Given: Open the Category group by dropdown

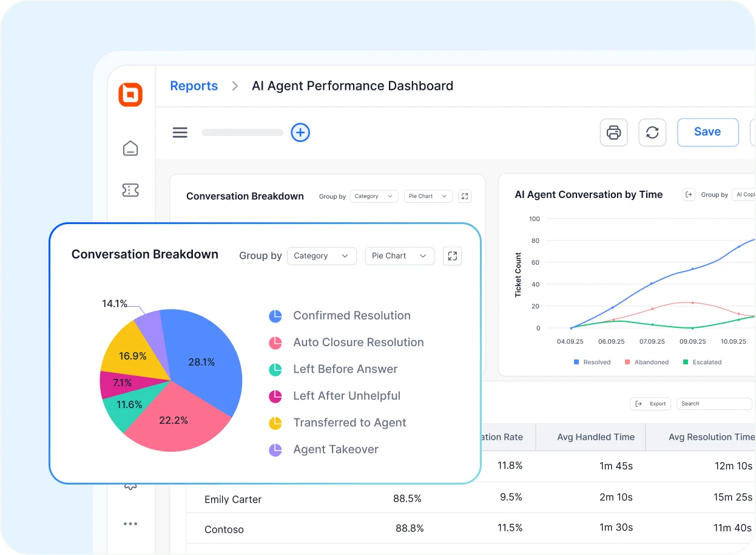Looking at the screenshot, I should pyautogui.click(x=322, y=256).
